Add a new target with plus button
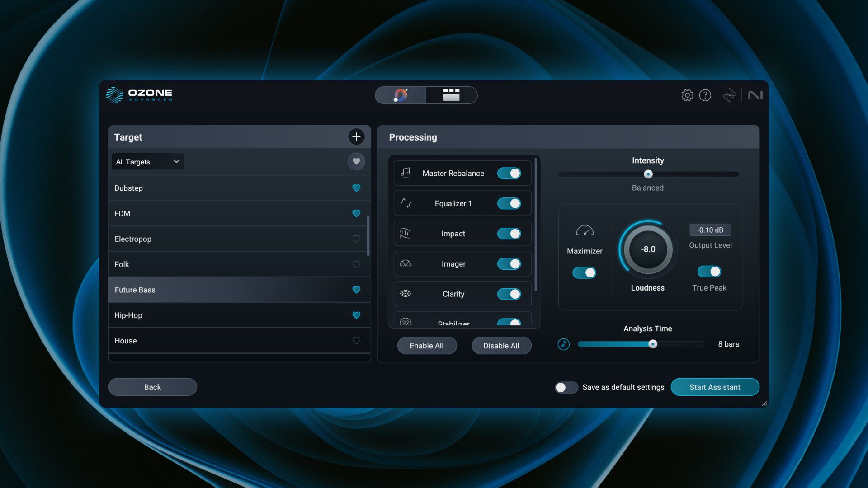868x488 pixels. point(356,136)
